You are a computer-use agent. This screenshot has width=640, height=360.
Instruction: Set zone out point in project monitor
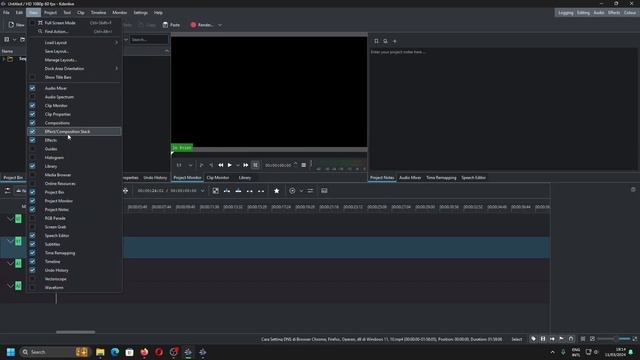pos(211,165)
